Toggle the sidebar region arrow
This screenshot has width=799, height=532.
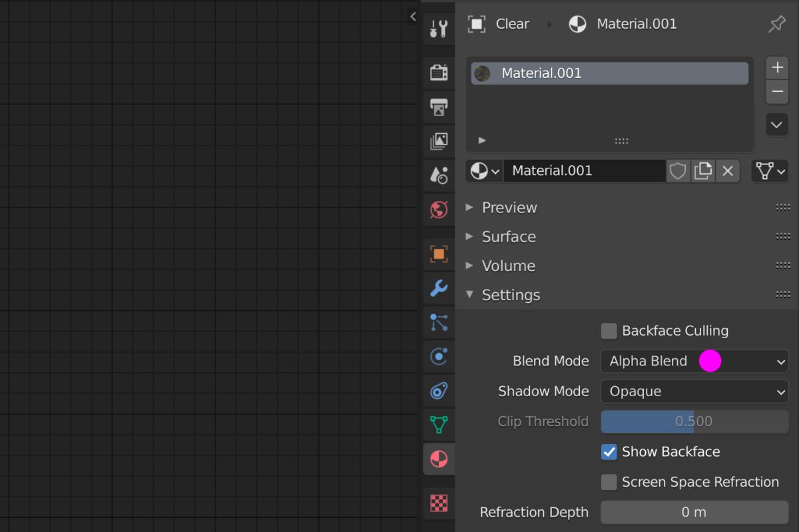pos(413,17)
